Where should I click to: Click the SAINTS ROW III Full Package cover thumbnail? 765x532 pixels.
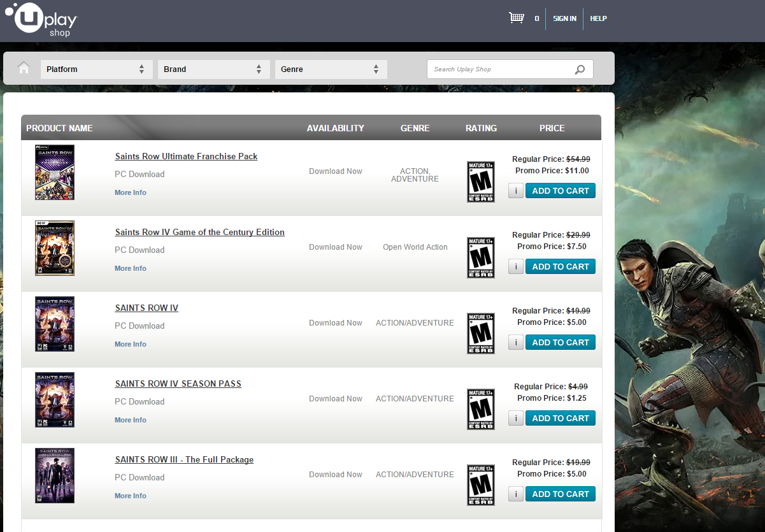(x=55, y=475)
